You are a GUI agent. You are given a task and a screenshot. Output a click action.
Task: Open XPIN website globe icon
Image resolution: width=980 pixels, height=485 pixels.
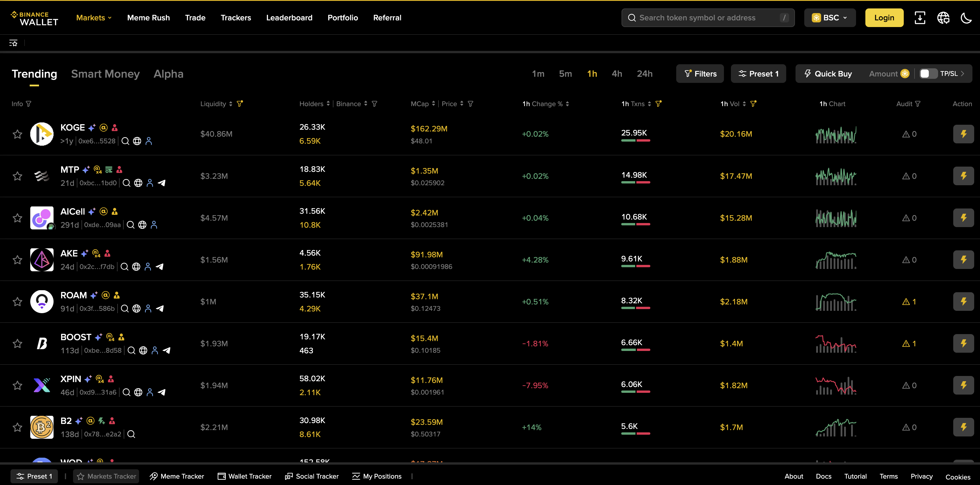[x=138, y=392]
